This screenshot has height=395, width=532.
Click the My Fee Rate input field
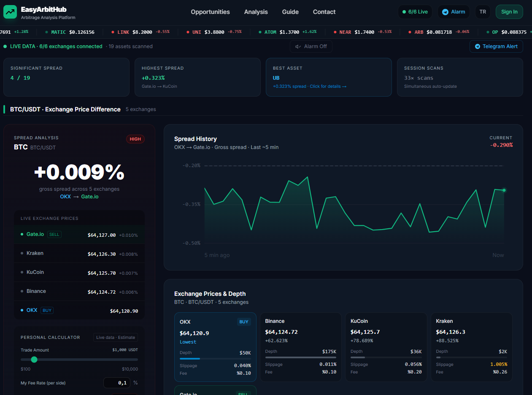click(117, 383)
